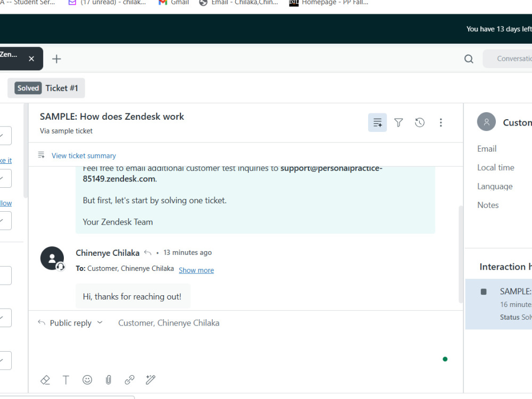Click the 'llow' link in left panel
Image resolution: width=532 pixels, height=399 pixels.
coord(6,203)
